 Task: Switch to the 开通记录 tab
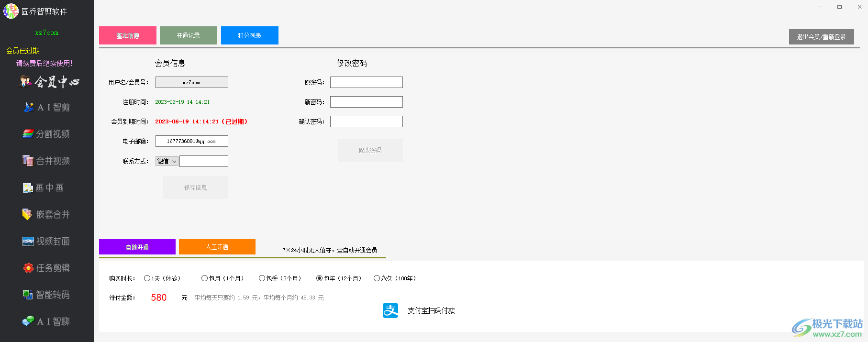point(189,35)
